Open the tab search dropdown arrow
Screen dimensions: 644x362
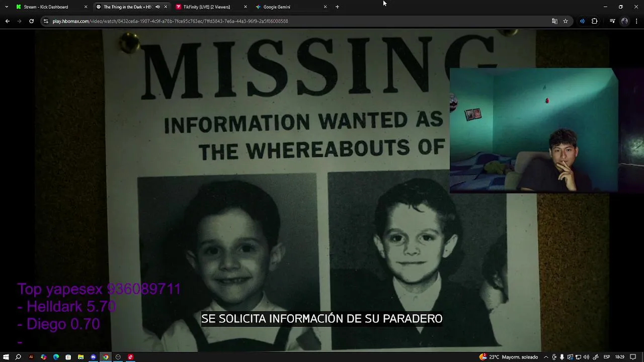tap(6, 7)
